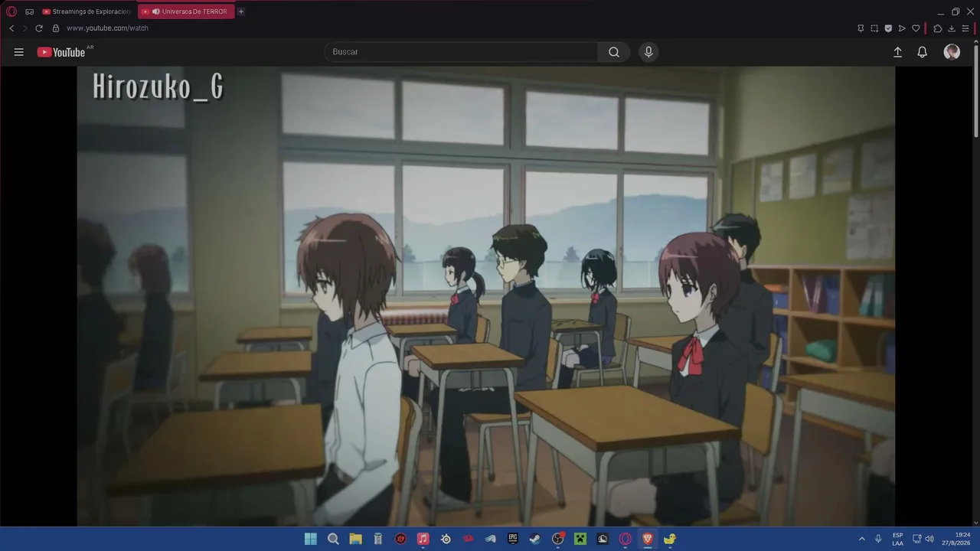Open the Music app on taskbar

click(423, 539)
